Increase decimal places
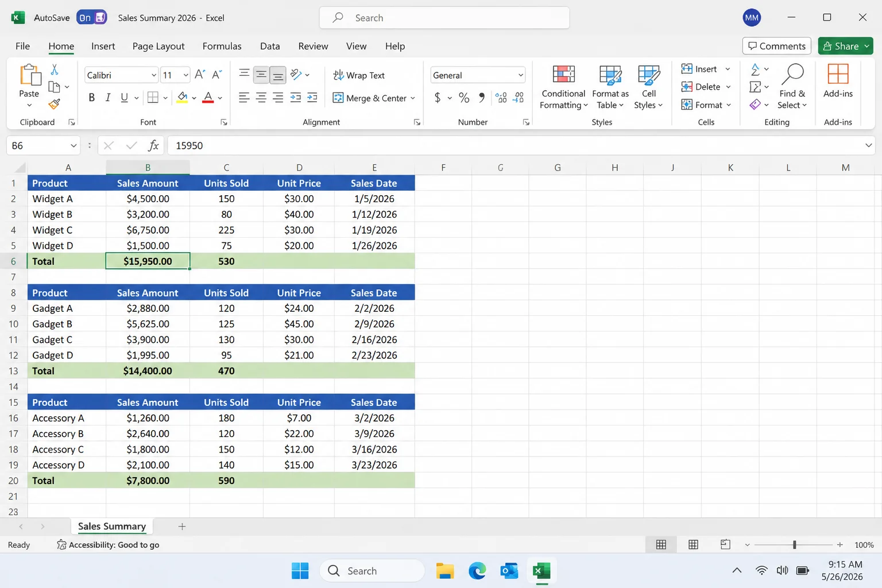The image size is (882, 588). point(501,98)
